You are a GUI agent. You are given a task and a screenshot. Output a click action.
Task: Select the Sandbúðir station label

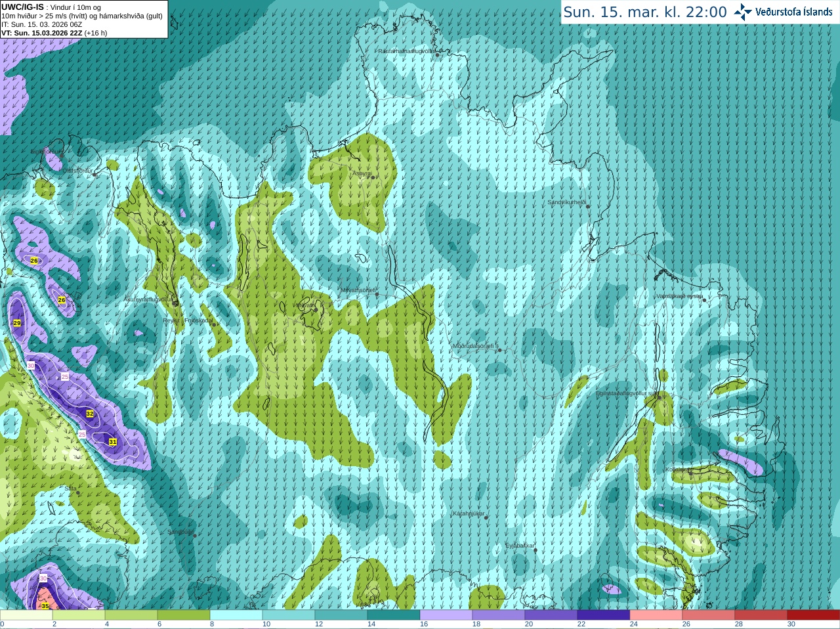pos(180,532)
